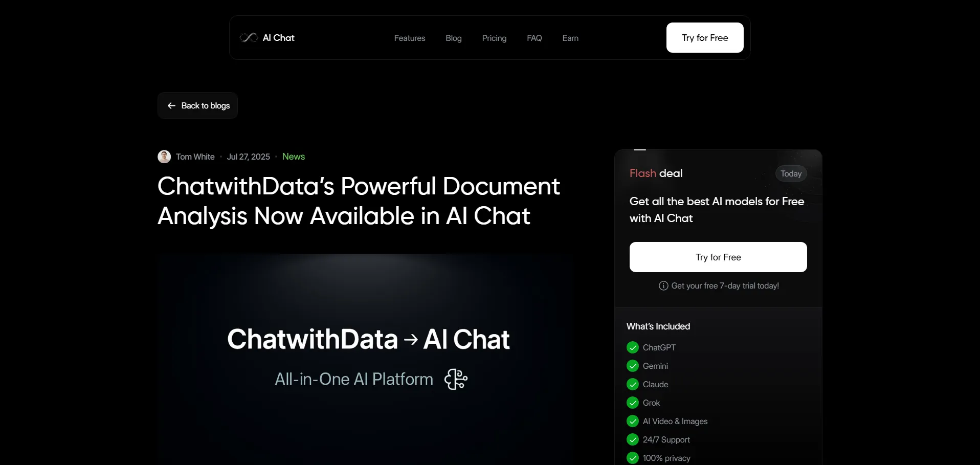Click the brain circuit icon beside All-in-One AI Platform

point(456,379)
